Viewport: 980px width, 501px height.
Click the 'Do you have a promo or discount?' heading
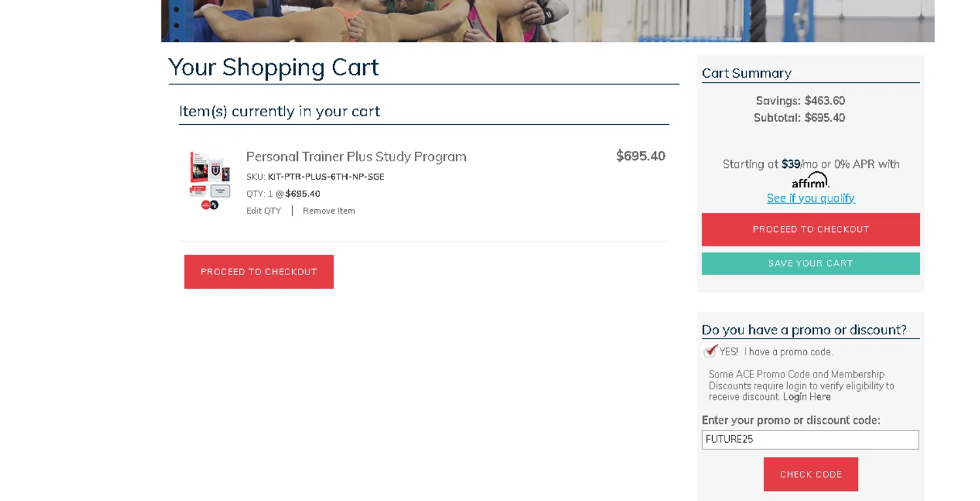point(804,330)
